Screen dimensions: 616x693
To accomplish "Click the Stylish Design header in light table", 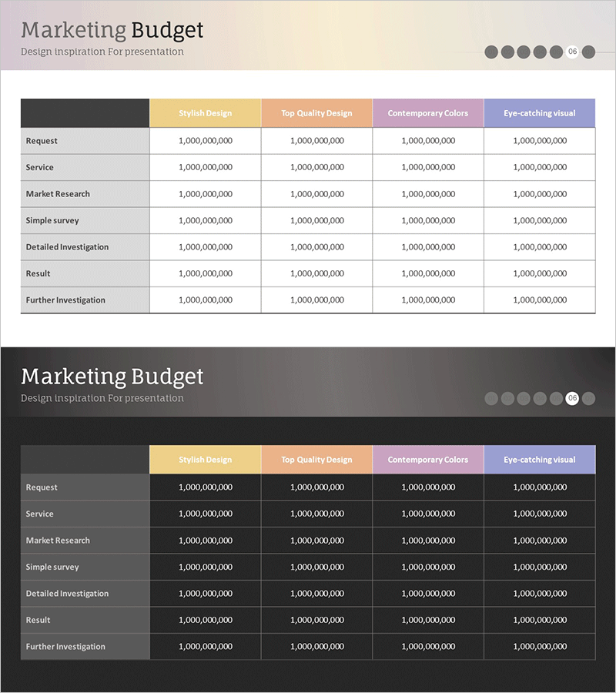I will click(x=205, y=113).
